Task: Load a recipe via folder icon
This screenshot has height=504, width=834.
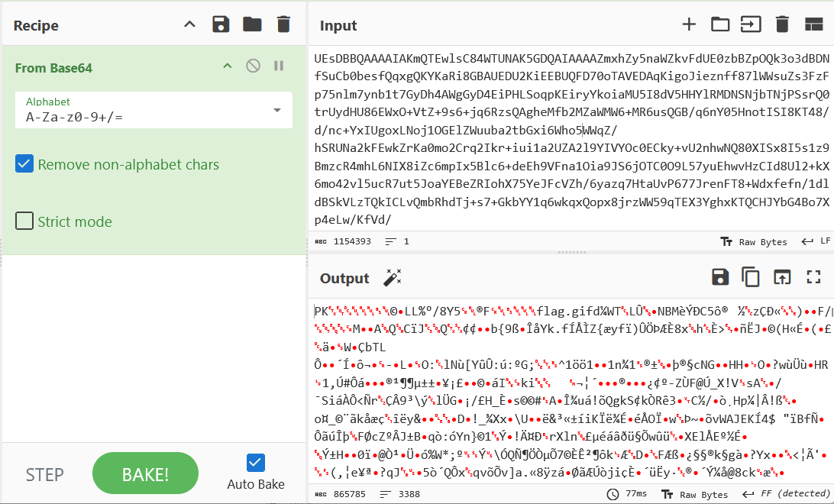Action: tap(252, 25)
